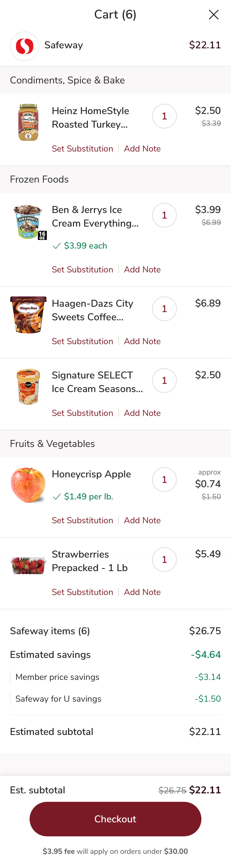
Task: Add Note to Ben & Jerrys ice cream
Action: pos(143,270)
